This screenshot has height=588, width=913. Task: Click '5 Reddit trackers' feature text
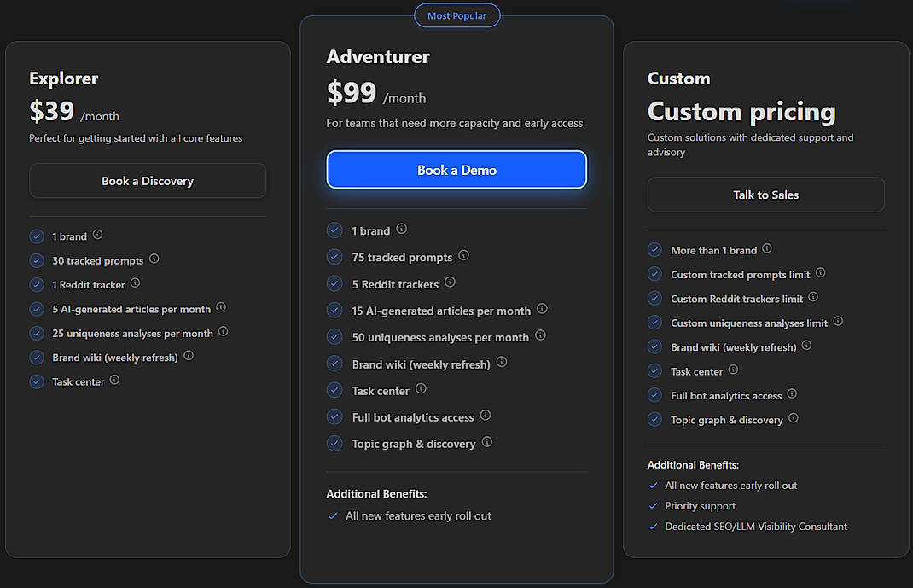click(395, 285)
